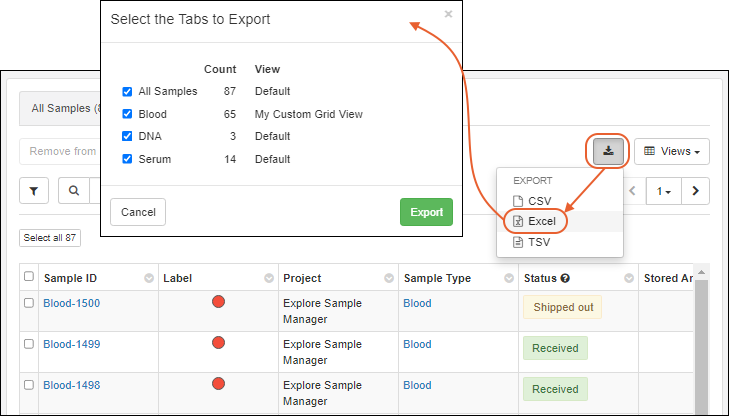Click the filter funnel icon
Viewport: 729px width, 416px height.
(x=34, y=190)
